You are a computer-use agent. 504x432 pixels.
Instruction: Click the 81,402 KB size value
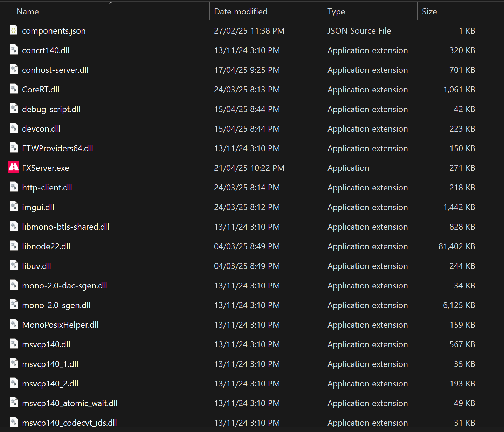[x=457, y=246]
